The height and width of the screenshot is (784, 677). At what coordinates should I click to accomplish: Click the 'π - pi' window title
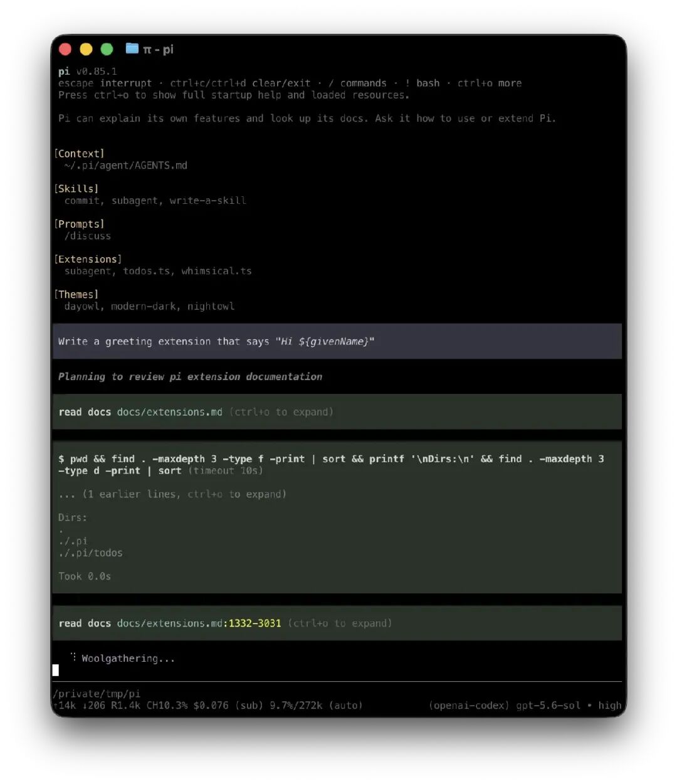pyautogui.click(x=158, y=50)
